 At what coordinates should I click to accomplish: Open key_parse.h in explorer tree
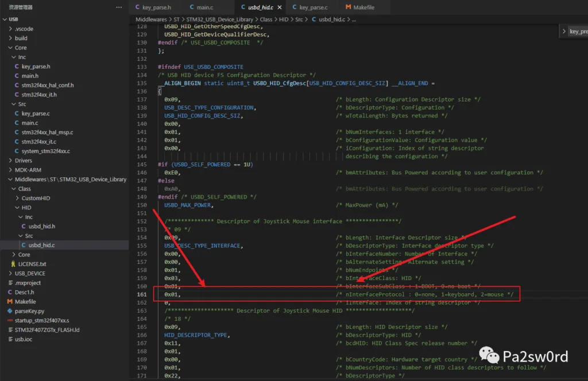[36, 67]
